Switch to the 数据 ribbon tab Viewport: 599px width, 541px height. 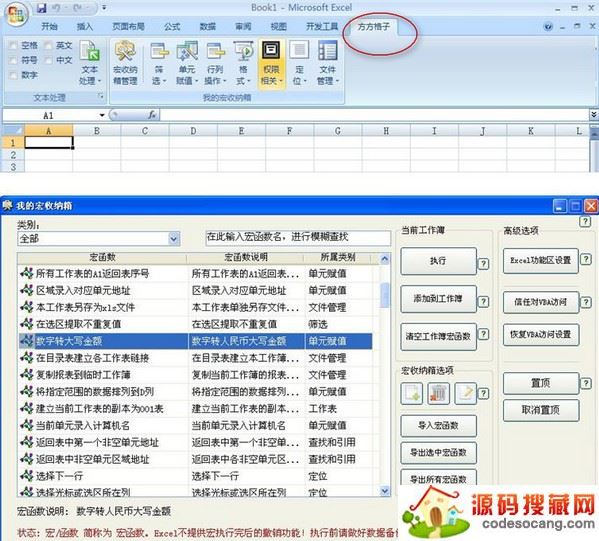tap(207, 26)
